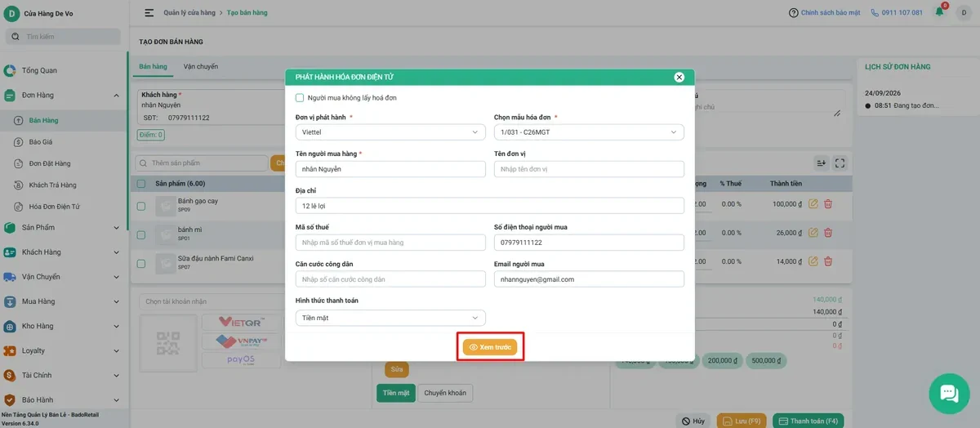Edit the bánh mì row (26,000 ₫)

coord(813,233)
